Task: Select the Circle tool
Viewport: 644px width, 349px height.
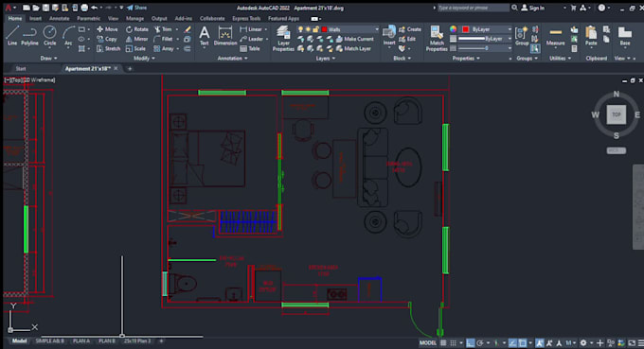Action: [x=49, y=36]
